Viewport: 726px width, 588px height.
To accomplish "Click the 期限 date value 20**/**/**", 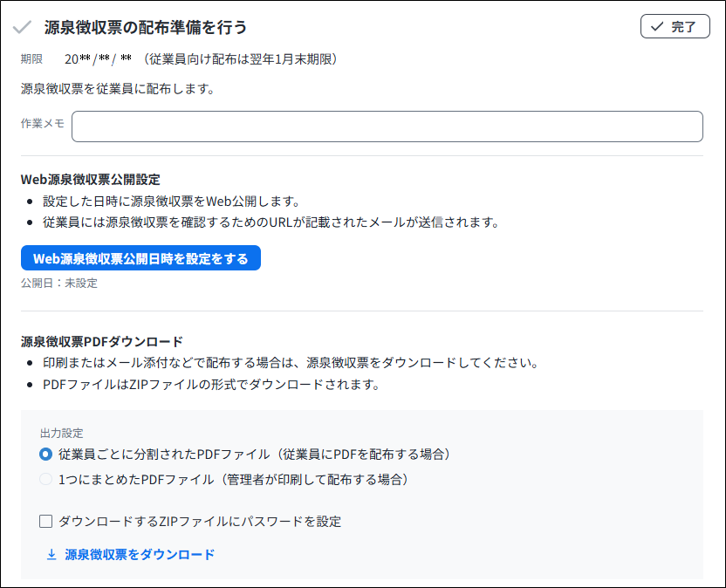I will coord(98,60).
